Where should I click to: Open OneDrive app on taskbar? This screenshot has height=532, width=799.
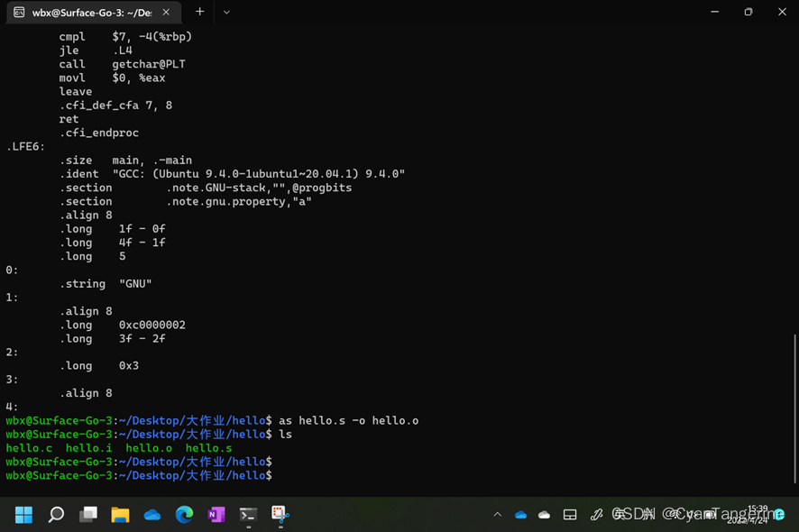coord(152,515)
